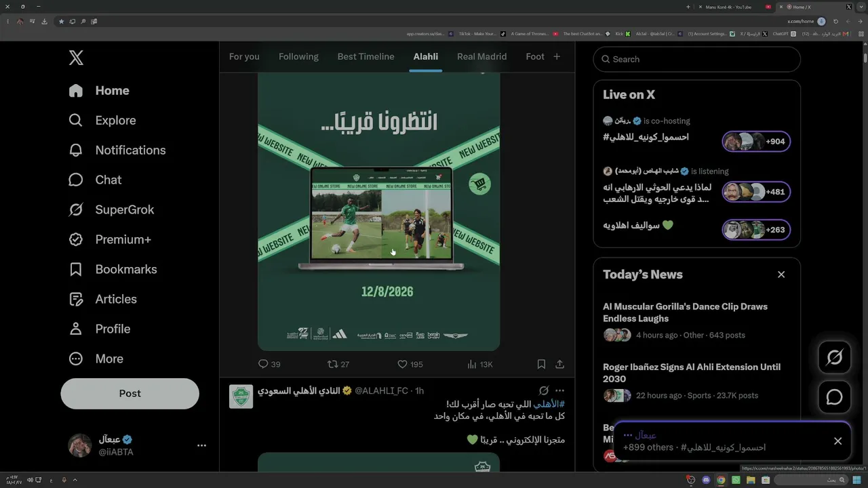Open Grok actions on the ALAHLI_FC post
868x488 pixels.
543,391
